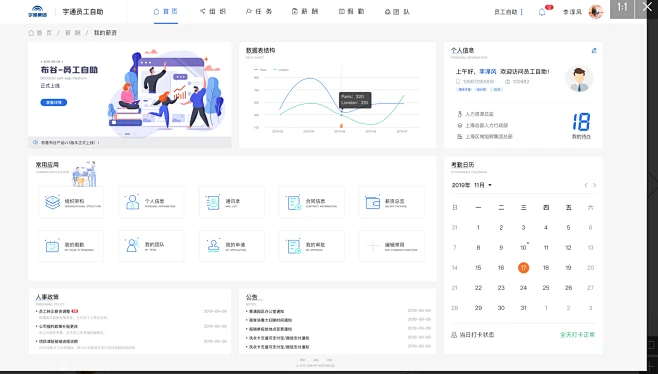Viewport: 658px width, 374px height.
Task: Click the user avatar in the header
Action: coord(595,12)
